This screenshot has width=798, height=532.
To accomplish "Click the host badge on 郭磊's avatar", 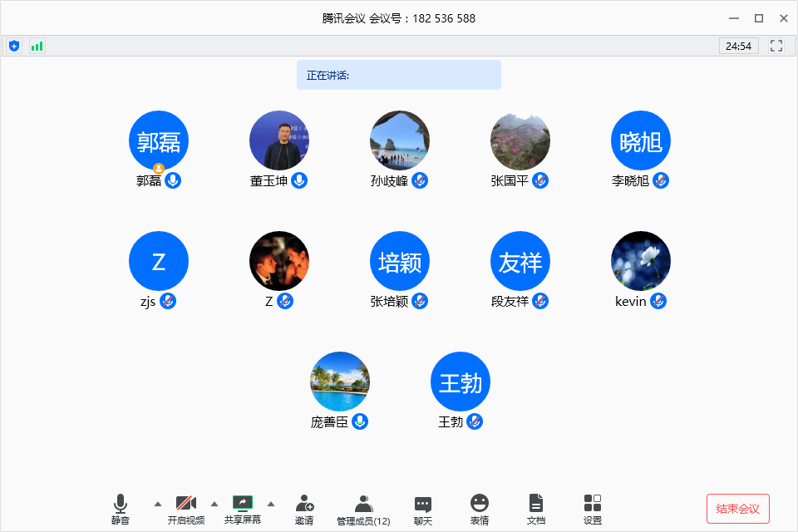I will click(159, 168).
